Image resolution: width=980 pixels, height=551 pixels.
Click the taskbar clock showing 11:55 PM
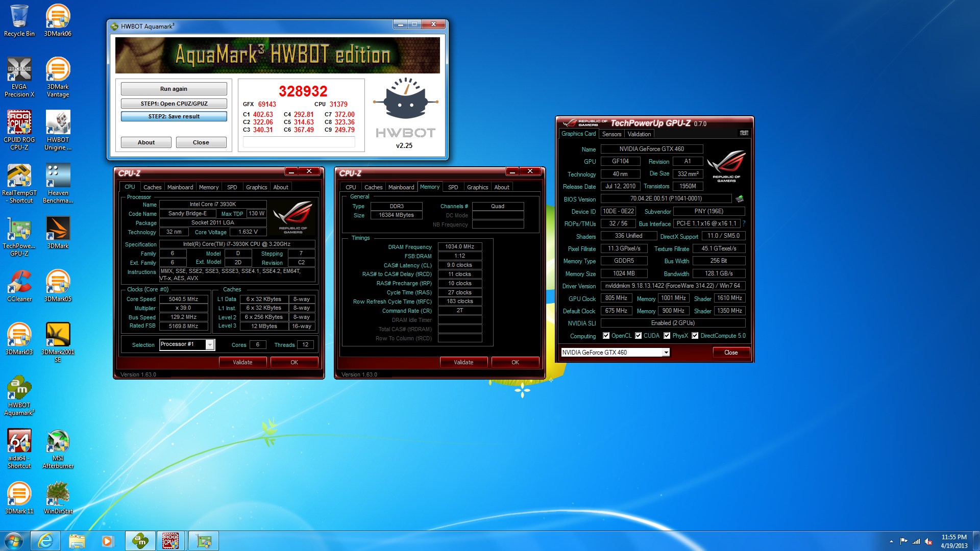tap(953, 541)
